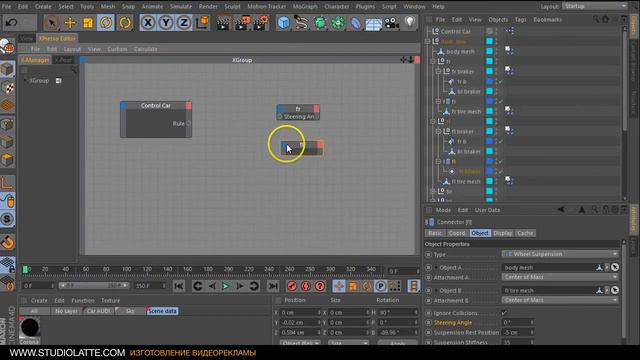Click the green Generators icon
The width and height of the screenshot is (640, 360).
point(320,22)
